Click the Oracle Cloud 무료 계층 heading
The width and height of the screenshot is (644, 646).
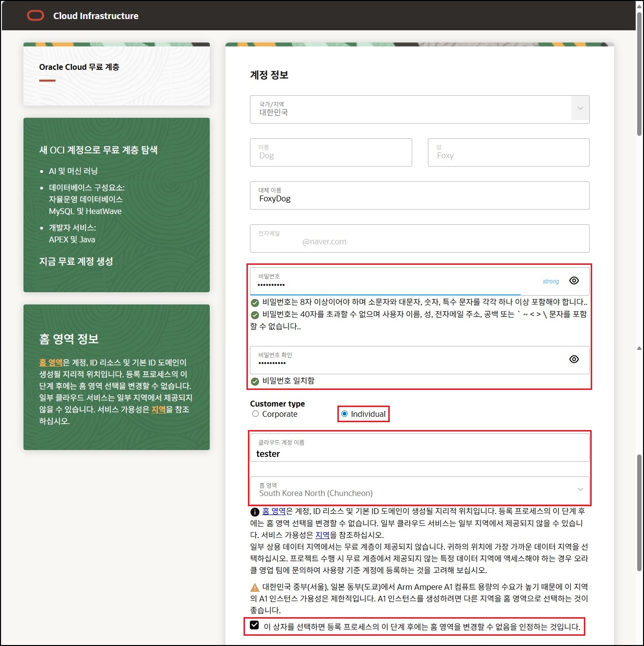[79, 67]
